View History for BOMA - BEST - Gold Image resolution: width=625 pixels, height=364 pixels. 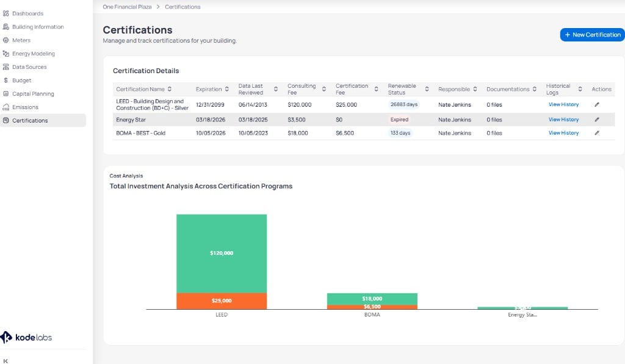tap(563, 133)
